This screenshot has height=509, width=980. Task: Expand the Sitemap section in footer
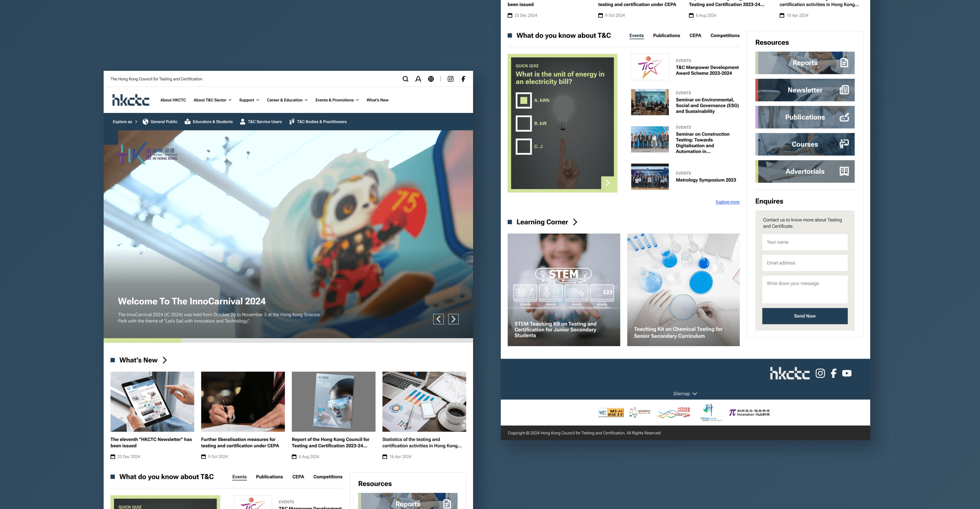(685, 394)
